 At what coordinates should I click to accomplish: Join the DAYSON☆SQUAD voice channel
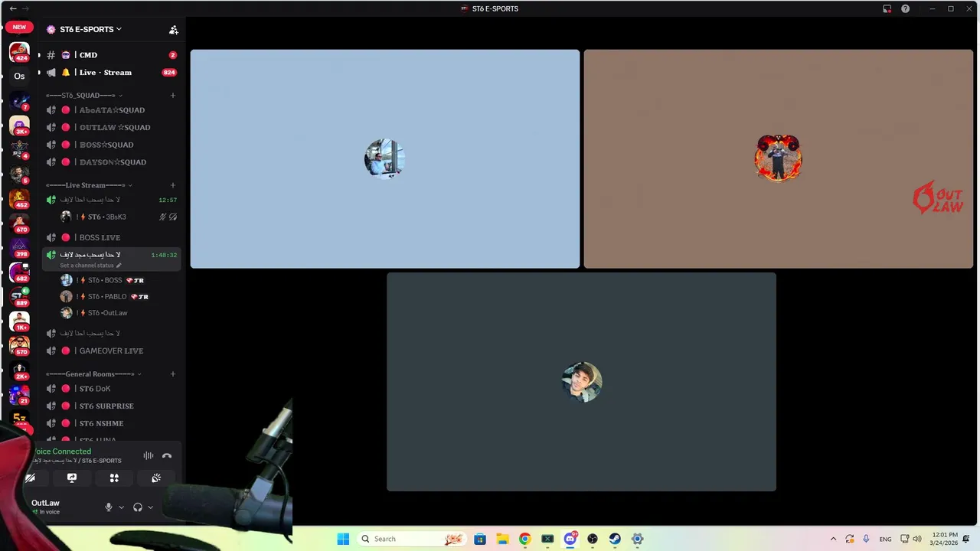(x=111, y=162)
